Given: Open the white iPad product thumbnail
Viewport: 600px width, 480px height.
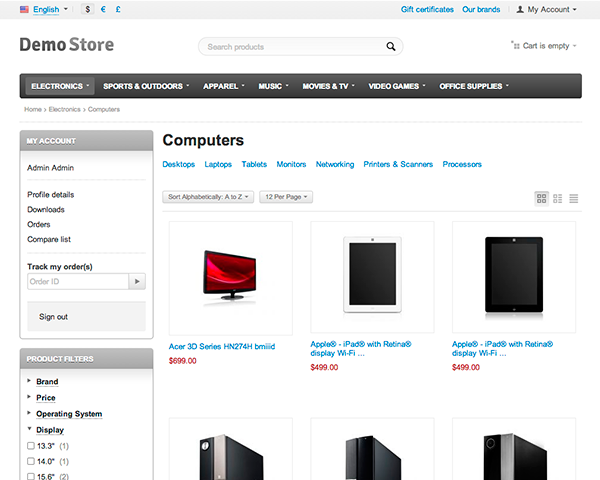Looking at the screenshot, I should click(372, 277).
